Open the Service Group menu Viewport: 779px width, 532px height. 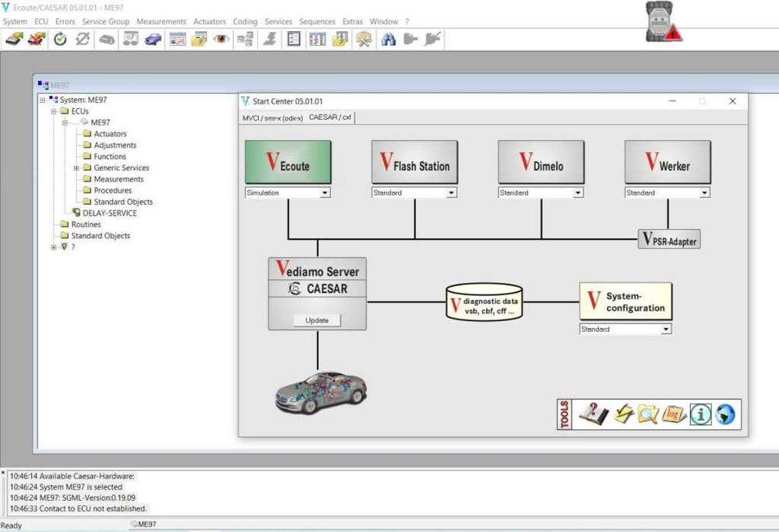click(x=105, y=21)
